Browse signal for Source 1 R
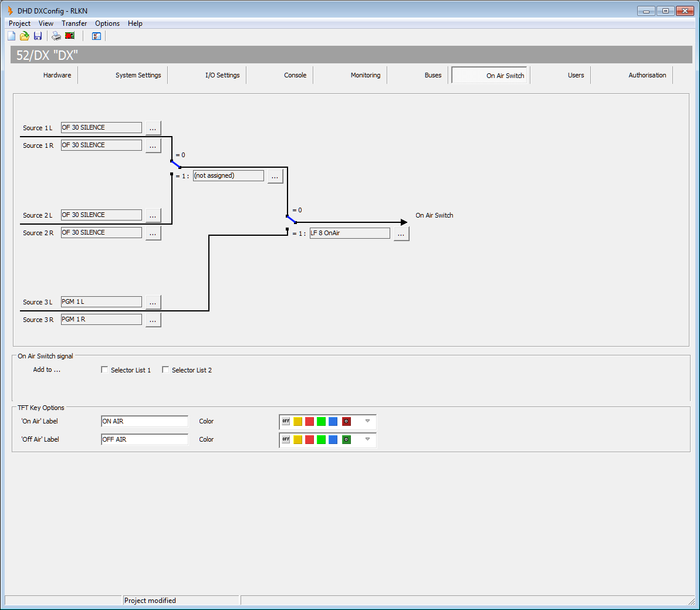 coord(153,146)
